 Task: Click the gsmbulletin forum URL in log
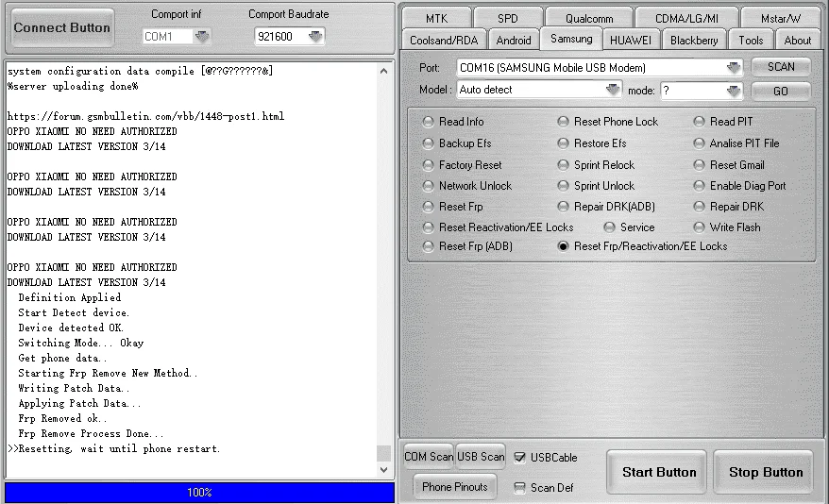(145, 116)
